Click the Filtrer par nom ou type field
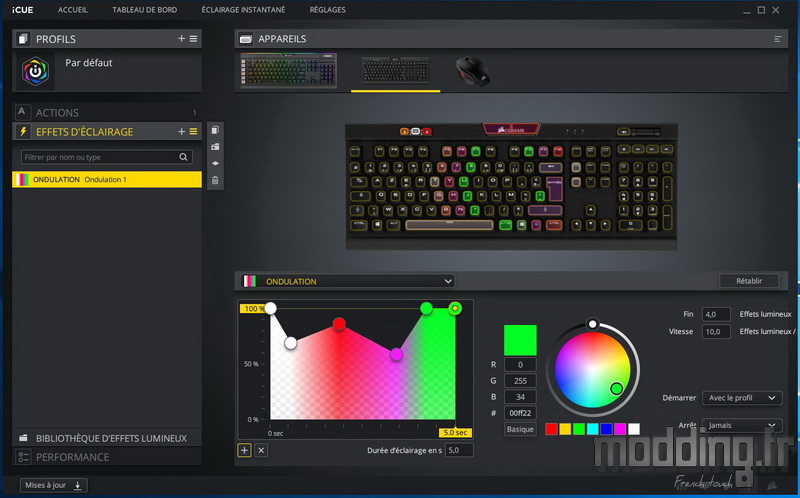800x498 pixels. (x=107, y=157)
